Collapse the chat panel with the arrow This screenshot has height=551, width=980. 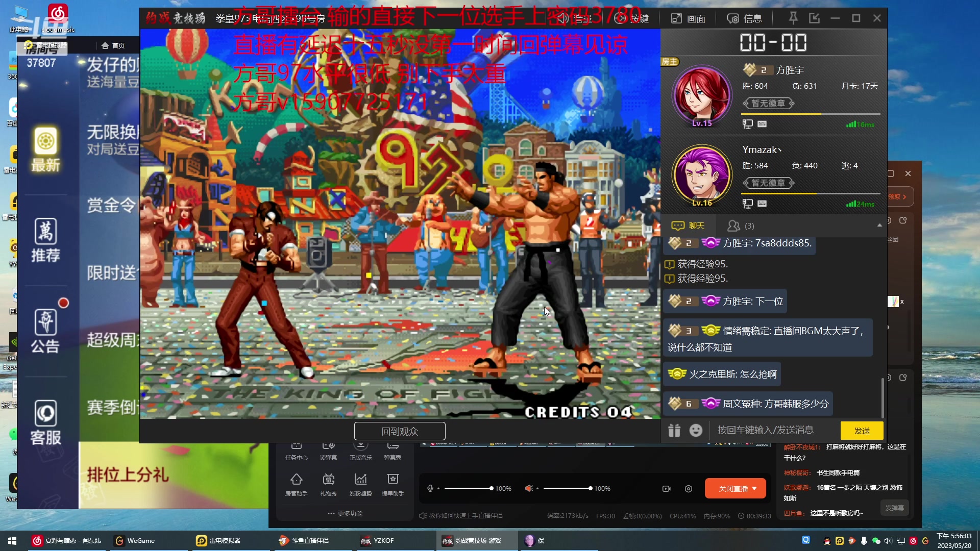point(879,225)
